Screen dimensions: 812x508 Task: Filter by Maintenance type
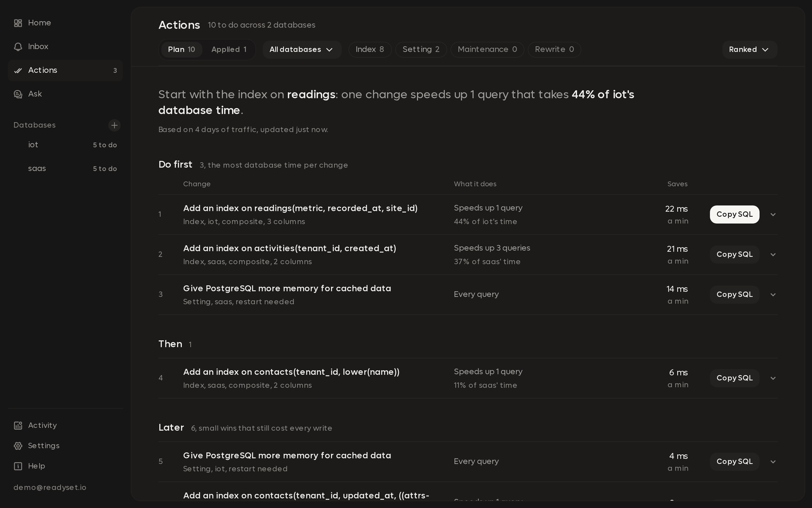click(487, 50)
